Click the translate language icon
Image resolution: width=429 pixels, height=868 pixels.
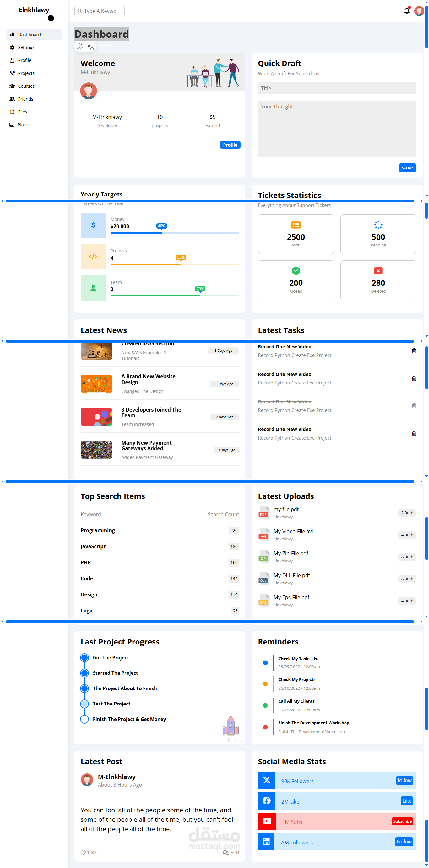pos(90,46)
